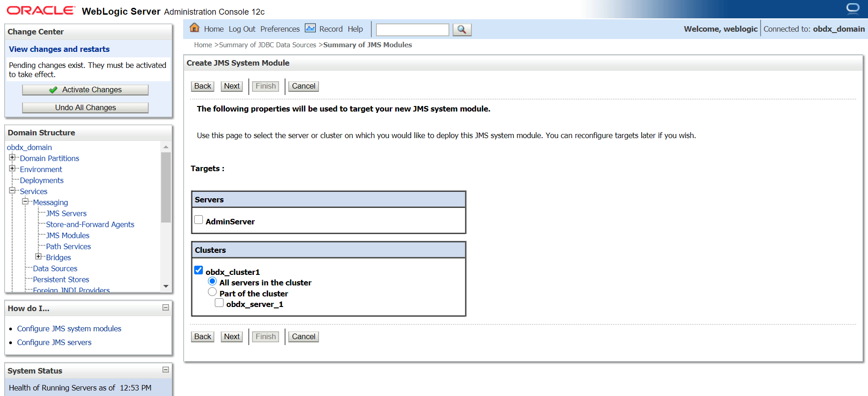This screenshot has height=396, width=868.
Task: Click the bottom Finish button
Action: pos(266,337)
